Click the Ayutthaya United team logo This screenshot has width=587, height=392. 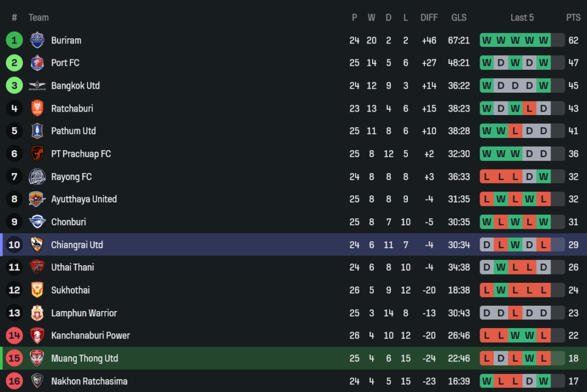click(x=37, y=199)
